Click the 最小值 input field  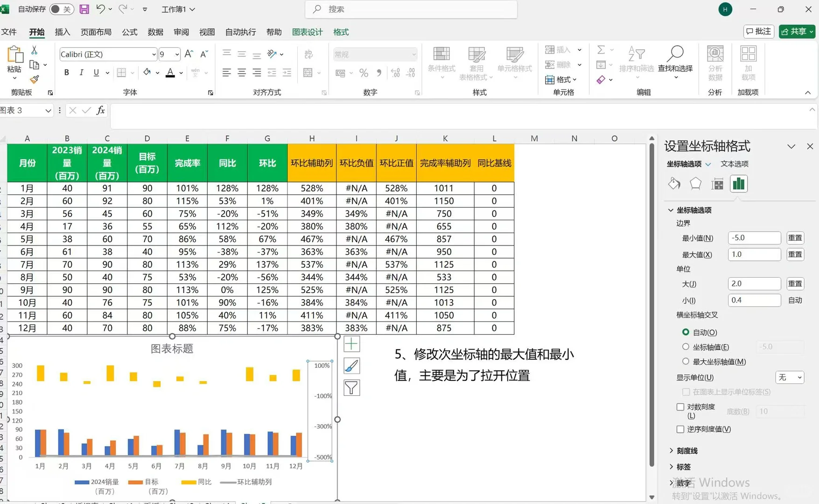tap(754, 238)
